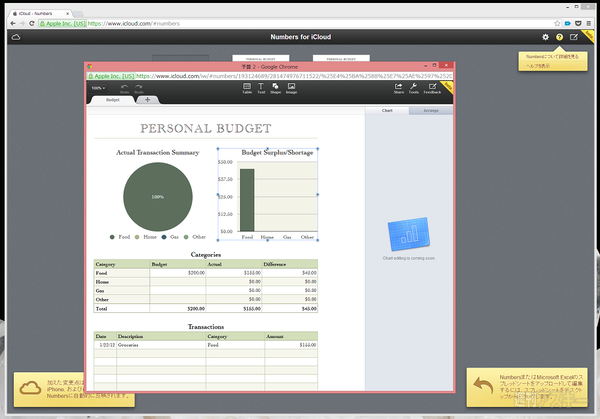
Task: Select the Description header in Transactions table
Action: [161, 336]
